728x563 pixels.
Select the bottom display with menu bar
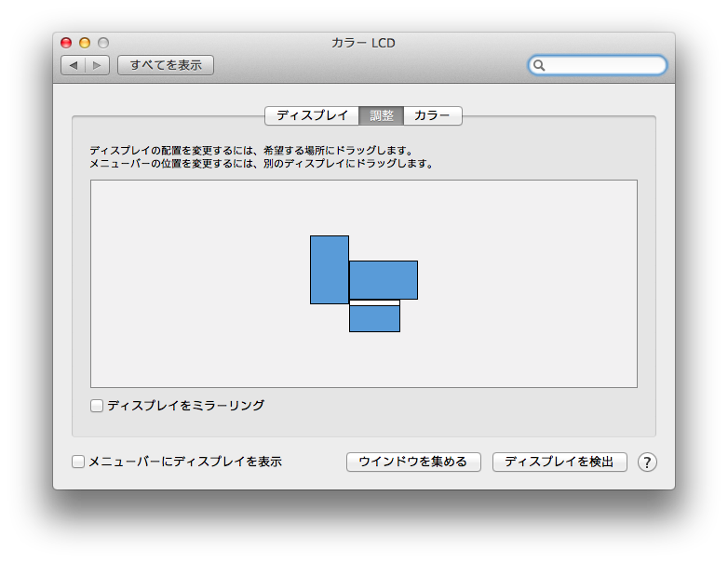(x=374, y=315)
